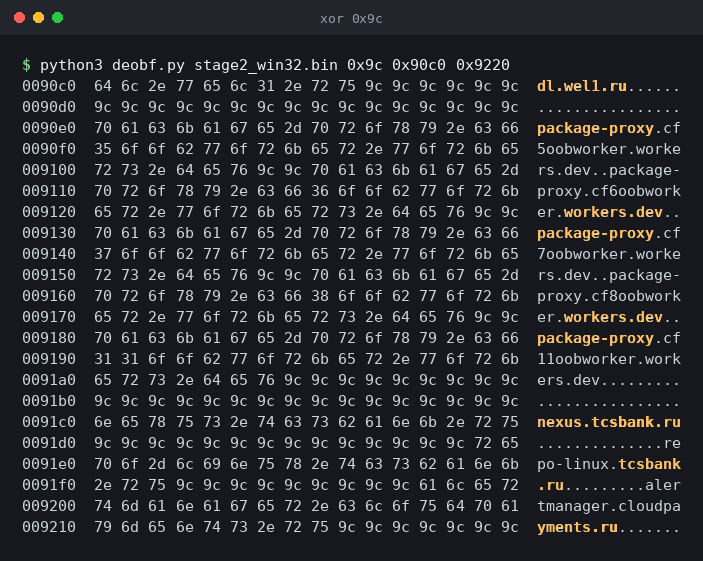Click the yellow minimize window button
The width and height of the screenshot is (703, 561).
[39, 17]
